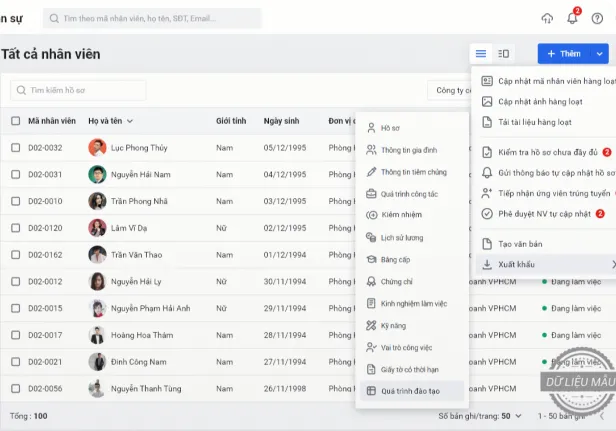Viewport: 616px width, 431px height.
Task: Click the 'Thêm' add button
Action: (x=563, y=54)
